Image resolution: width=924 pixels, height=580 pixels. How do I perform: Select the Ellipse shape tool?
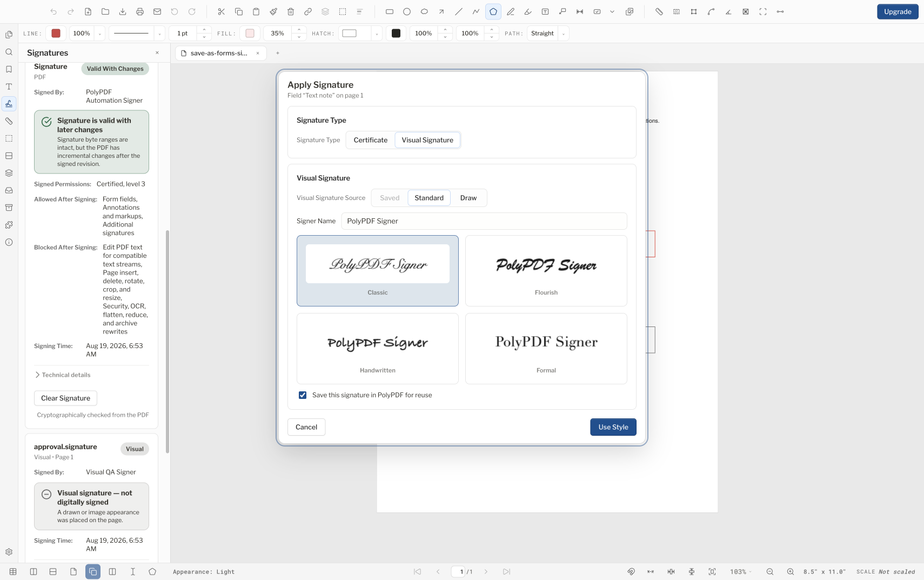click(407, 11)
